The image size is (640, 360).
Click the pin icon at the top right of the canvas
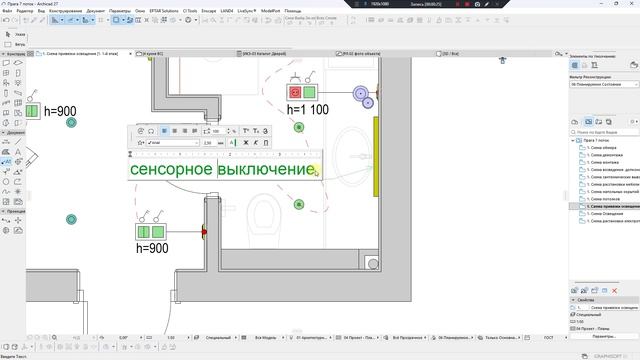coord(502,60)
